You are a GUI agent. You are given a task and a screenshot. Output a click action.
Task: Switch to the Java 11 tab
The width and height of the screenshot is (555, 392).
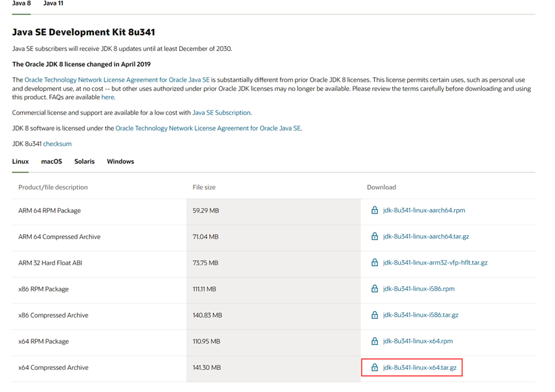(53, 4)
